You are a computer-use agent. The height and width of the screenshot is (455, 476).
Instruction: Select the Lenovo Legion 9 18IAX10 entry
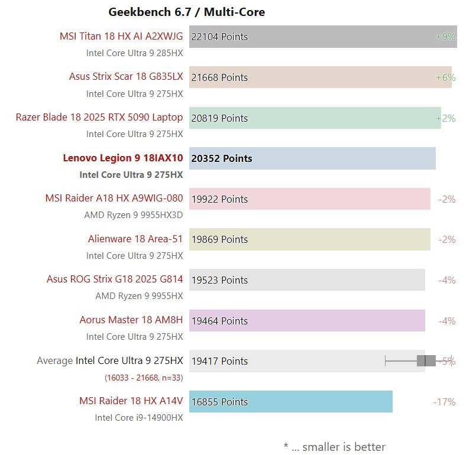pos(123,158)
